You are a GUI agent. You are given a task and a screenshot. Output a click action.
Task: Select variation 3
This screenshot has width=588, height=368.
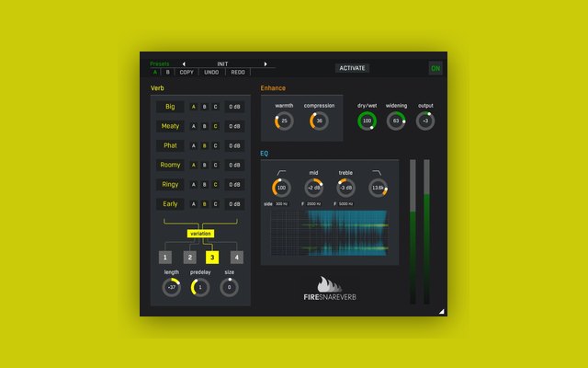click(212, 258)
